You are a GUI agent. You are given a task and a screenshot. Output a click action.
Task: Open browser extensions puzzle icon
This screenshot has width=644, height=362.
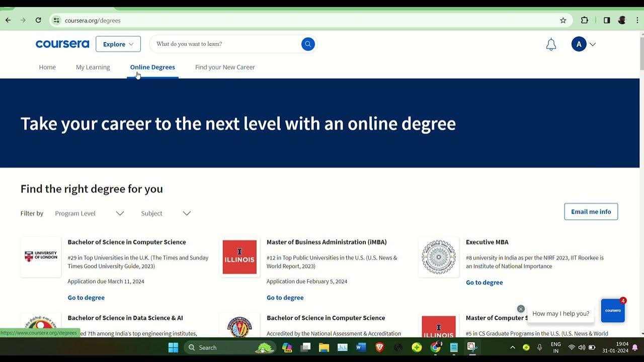click(x=585, y=21)
